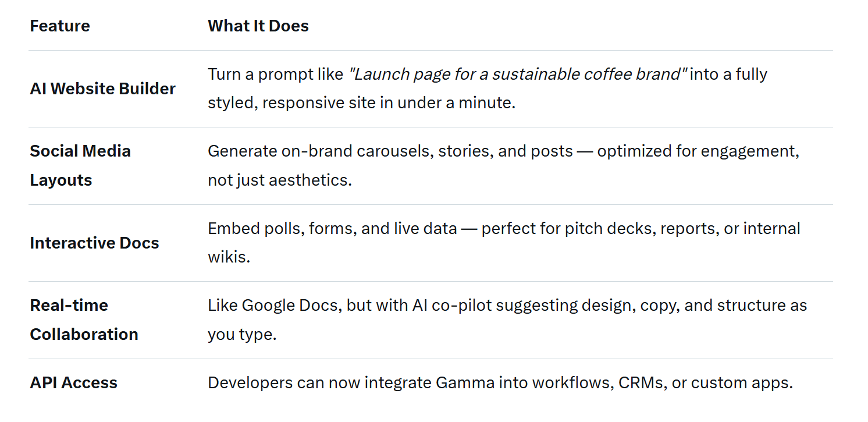Screen dimensions: 868x422
Task: Select the "AI Website Builder" feature cell
Action: 102,89
